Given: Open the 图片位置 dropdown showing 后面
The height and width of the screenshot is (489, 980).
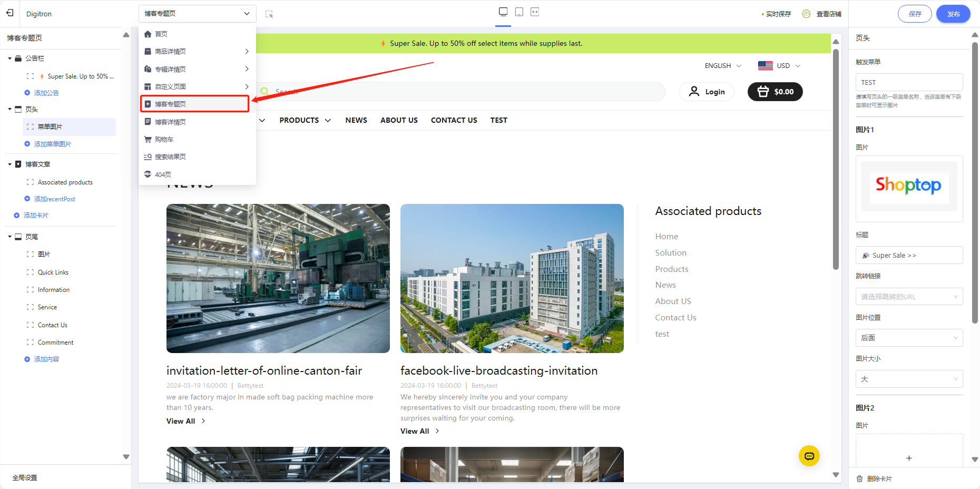Looking at the screenshot, I should 909,338.
